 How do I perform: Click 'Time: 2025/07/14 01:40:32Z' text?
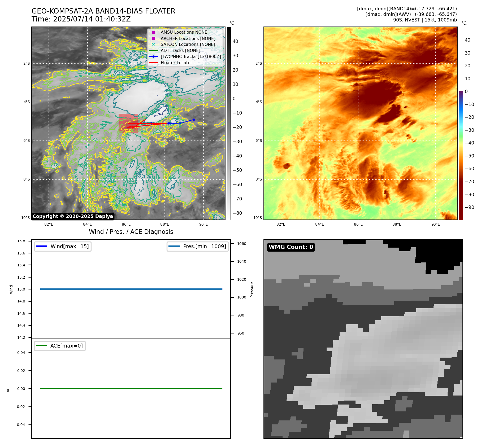click(81, 19)
